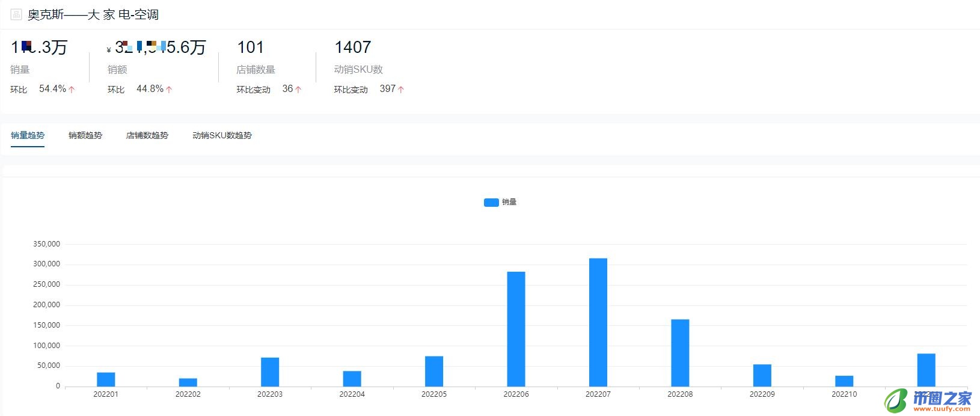Toggle the 销量 legend blue swatch
Screen dimensions: 980x416
click(x=491, y=203)
